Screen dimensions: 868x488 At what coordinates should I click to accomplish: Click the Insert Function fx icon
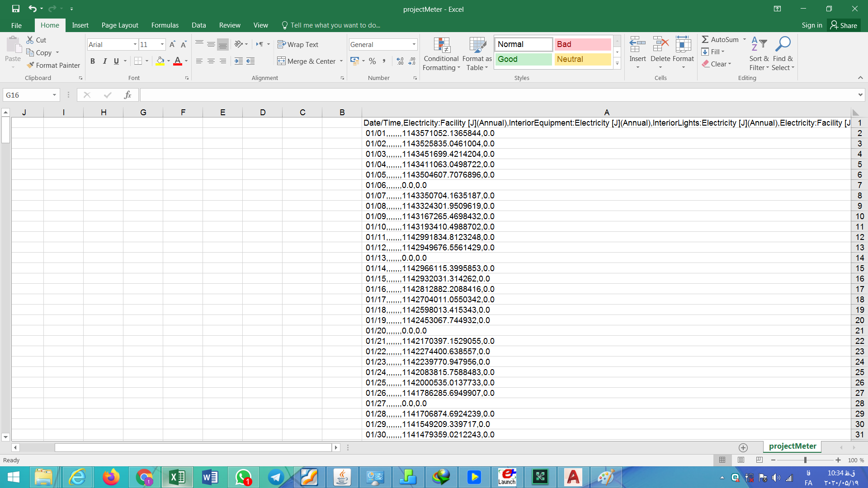(x=127, y=95)
